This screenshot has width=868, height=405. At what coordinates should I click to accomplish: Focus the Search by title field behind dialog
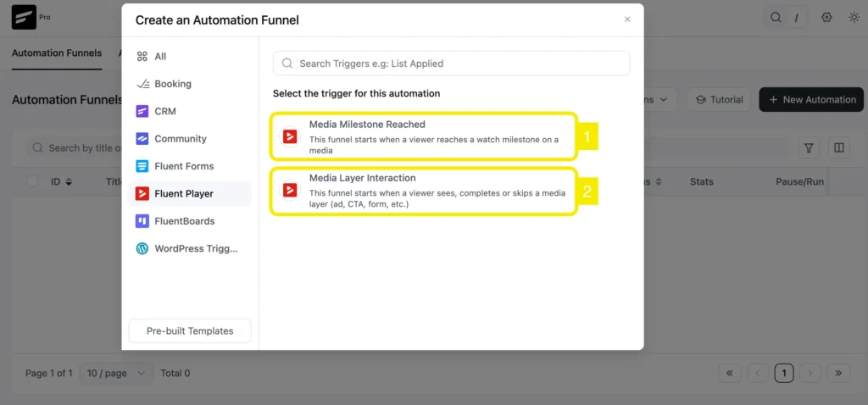point(74,147)
